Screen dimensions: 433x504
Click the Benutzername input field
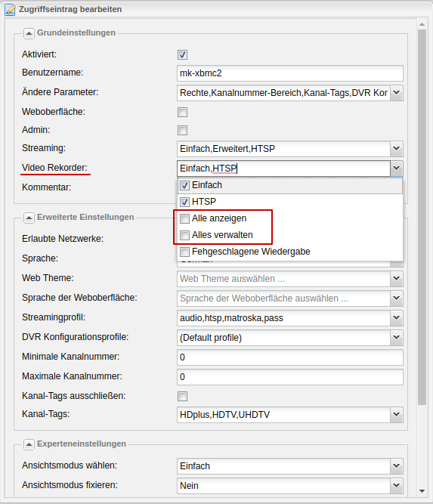tap(290, 73)
